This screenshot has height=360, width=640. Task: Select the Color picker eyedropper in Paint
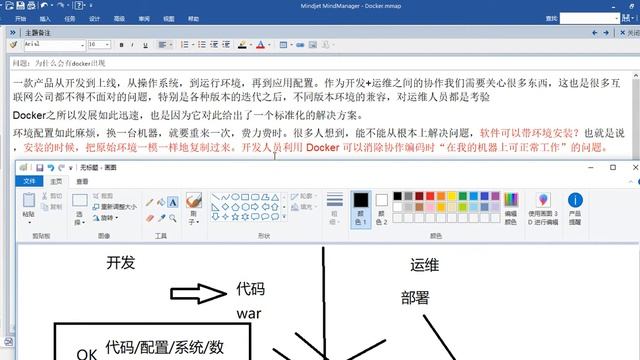click(x=162, y=218)
